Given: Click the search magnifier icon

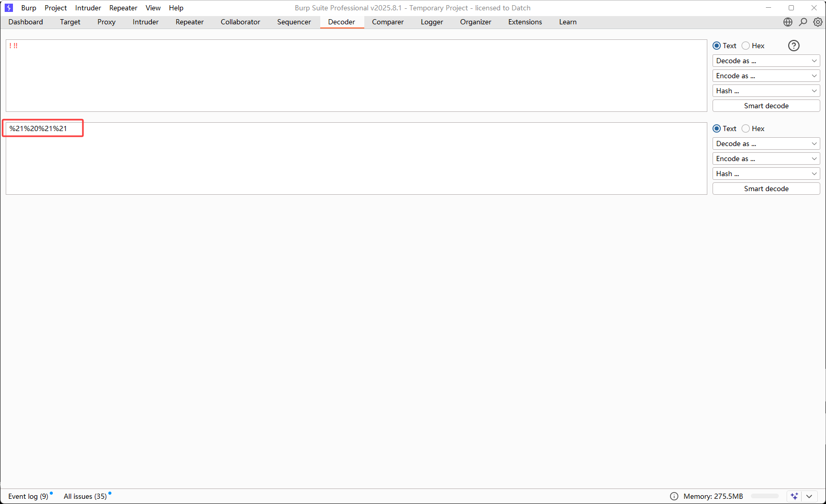Looking at the screenshot, I should tap(803, 22).
